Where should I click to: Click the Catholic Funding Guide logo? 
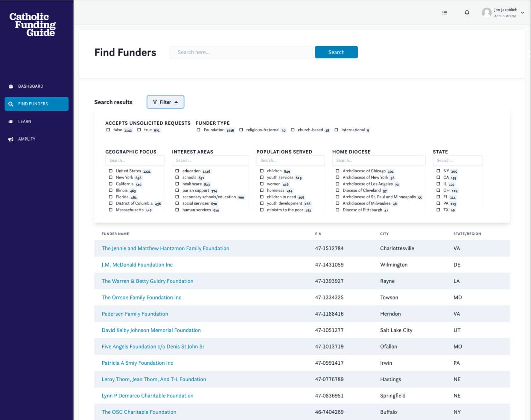(32, 24)
